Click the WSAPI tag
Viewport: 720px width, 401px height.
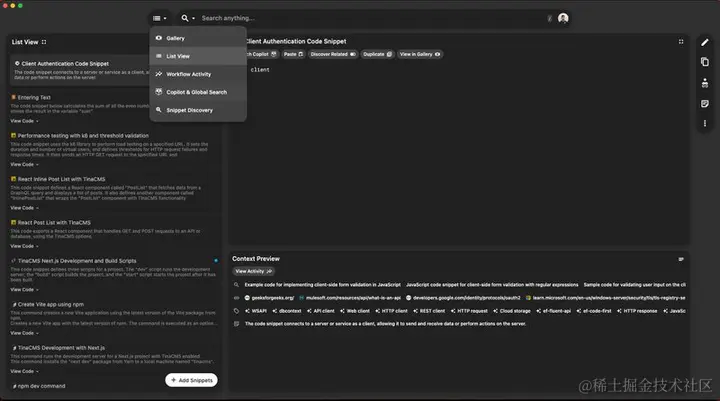tap(256, 311)
